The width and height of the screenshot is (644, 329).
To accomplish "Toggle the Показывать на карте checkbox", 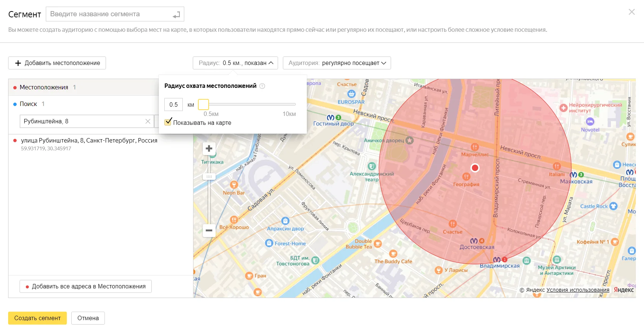I will (168, 122).
